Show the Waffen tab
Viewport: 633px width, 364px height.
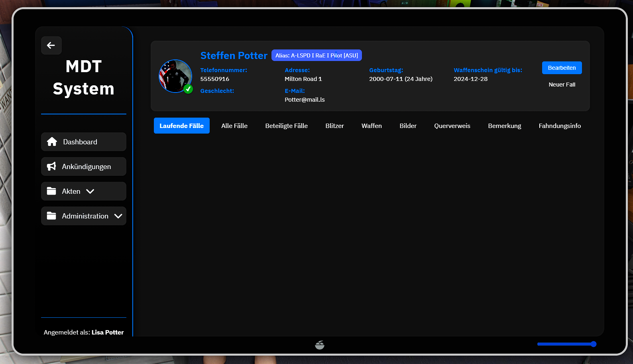[372, 126]
